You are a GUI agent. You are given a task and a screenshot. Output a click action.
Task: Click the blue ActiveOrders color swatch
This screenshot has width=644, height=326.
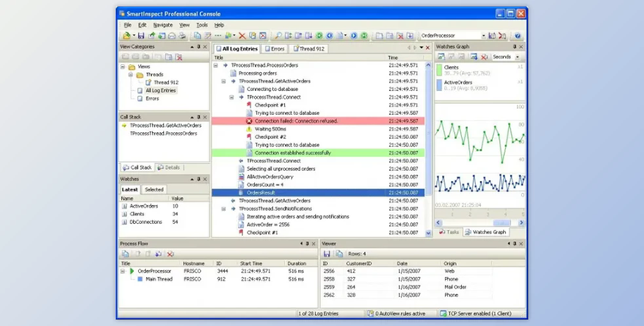pos(439,85)
